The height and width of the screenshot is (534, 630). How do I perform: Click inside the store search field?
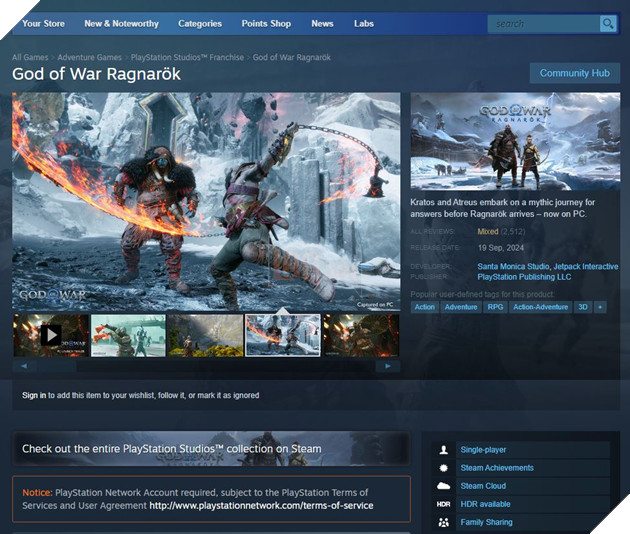tap(542, 23)
